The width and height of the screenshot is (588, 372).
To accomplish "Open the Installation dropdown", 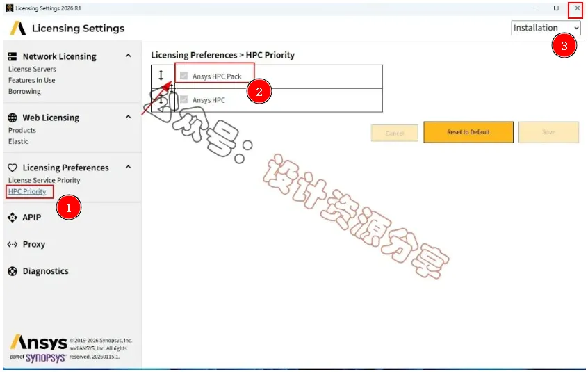I will click(546, 28).
